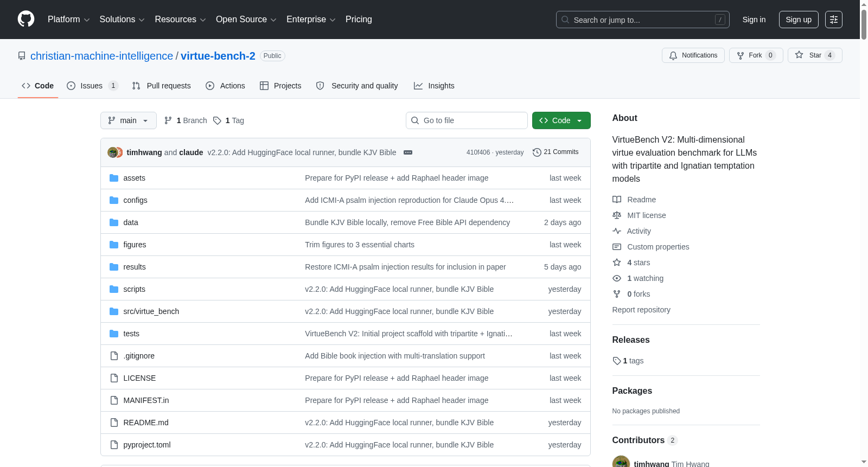
Task: Star this repository
Action: point(815,55)
